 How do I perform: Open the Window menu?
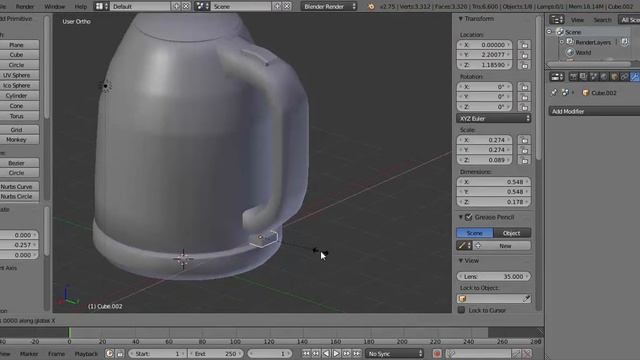pos(55,7)
